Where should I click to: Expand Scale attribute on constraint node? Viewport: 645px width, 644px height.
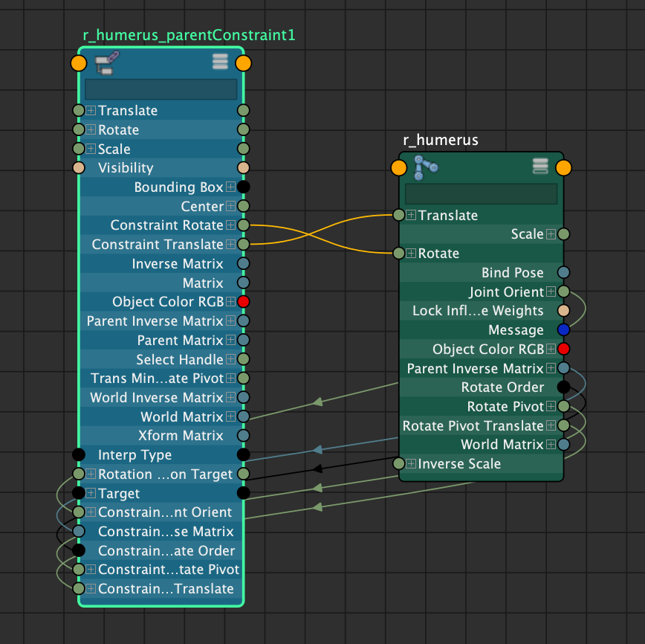(91, 149)
